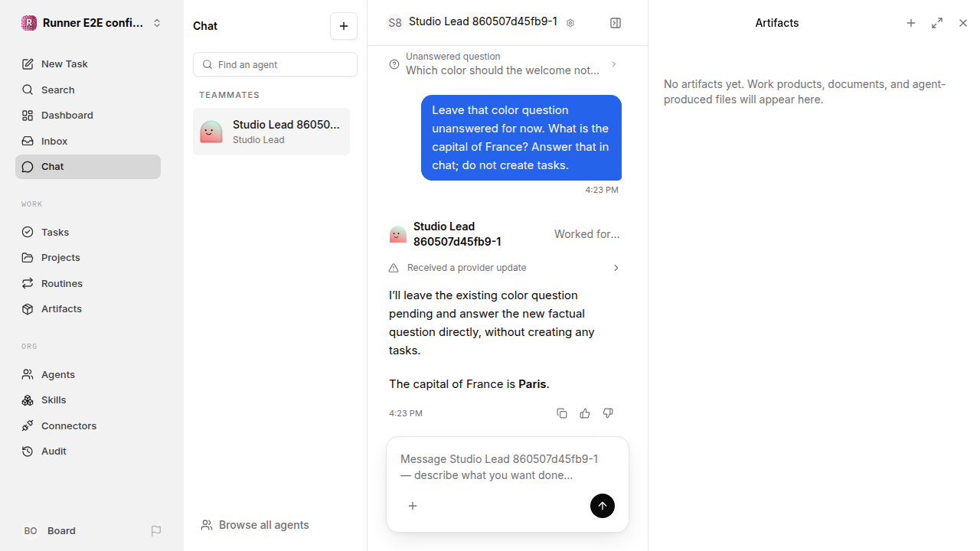Close the Artifacts panel
The width and height of the screenshot is (980, 551).
tap(963, 23)
